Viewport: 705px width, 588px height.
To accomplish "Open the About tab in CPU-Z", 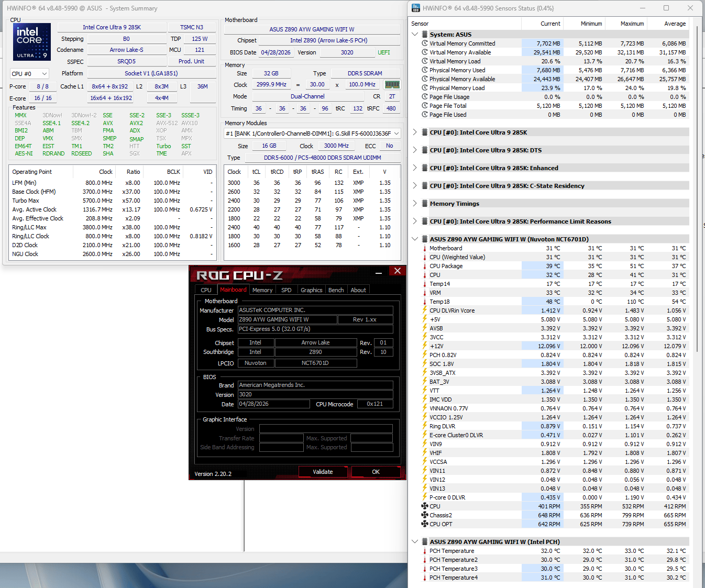I will pos(358,290).
